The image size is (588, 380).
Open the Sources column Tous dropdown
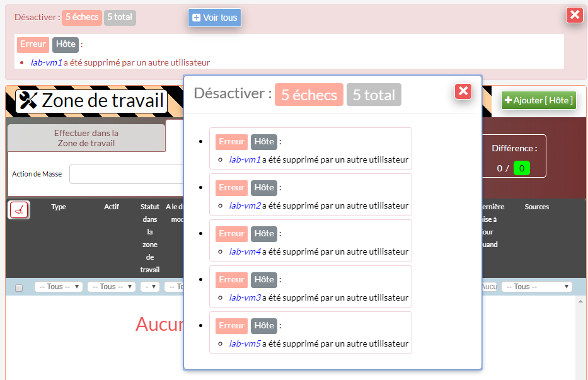[536, 287]
